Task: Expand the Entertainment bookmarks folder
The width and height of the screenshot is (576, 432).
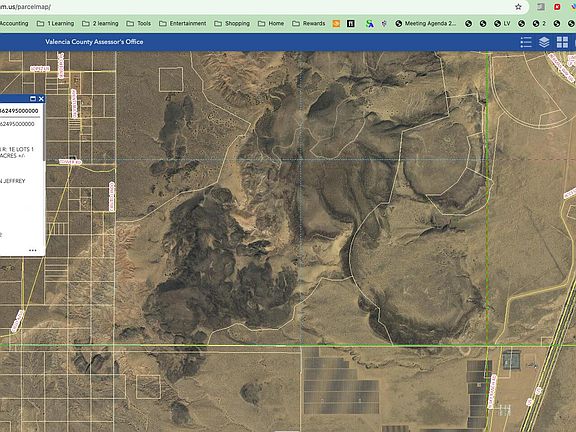Action: 183,24
